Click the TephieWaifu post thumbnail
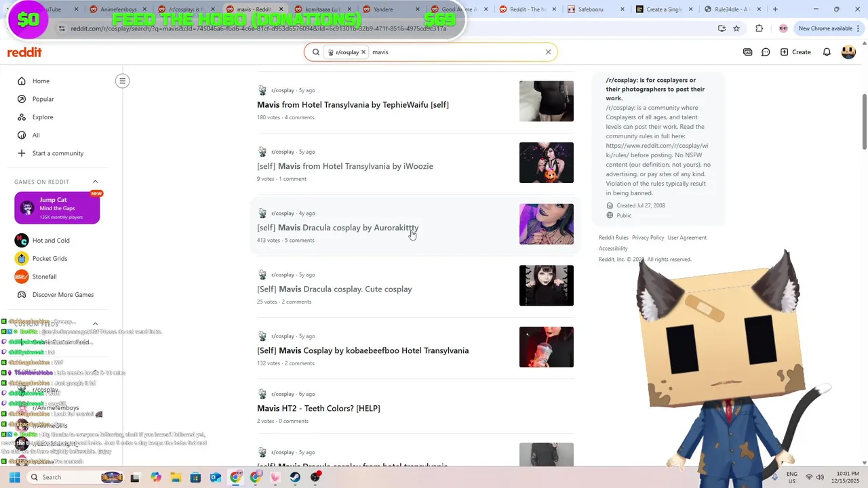This screenshot has height=488, width=868. pyautogui.click(x=546, y=101)
